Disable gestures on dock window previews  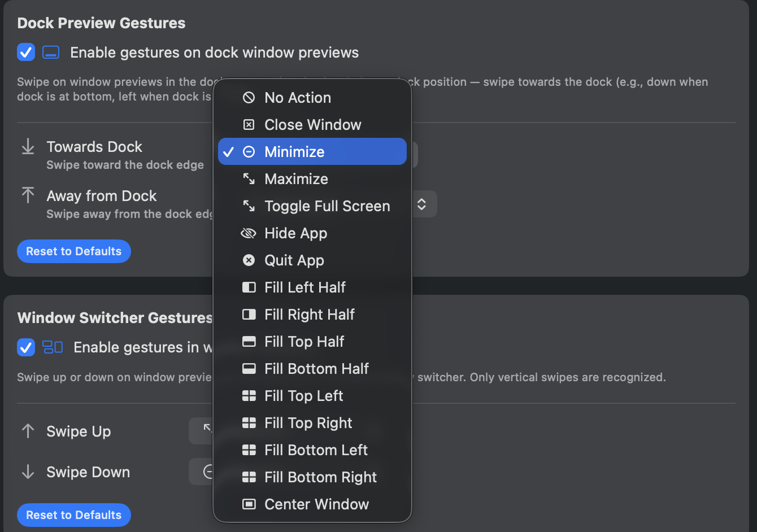25,52
